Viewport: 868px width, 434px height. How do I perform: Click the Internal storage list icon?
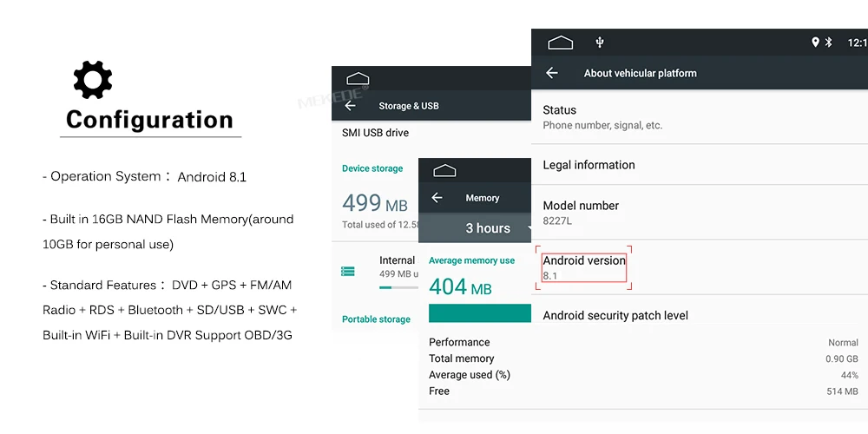348,271
